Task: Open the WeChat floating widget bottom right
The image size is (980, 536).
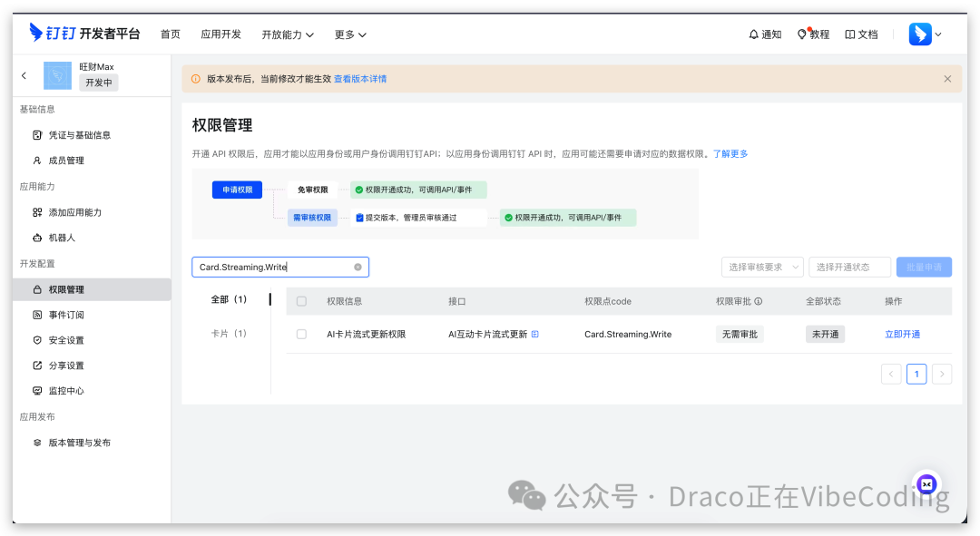Action: click(x=926, y=484)
